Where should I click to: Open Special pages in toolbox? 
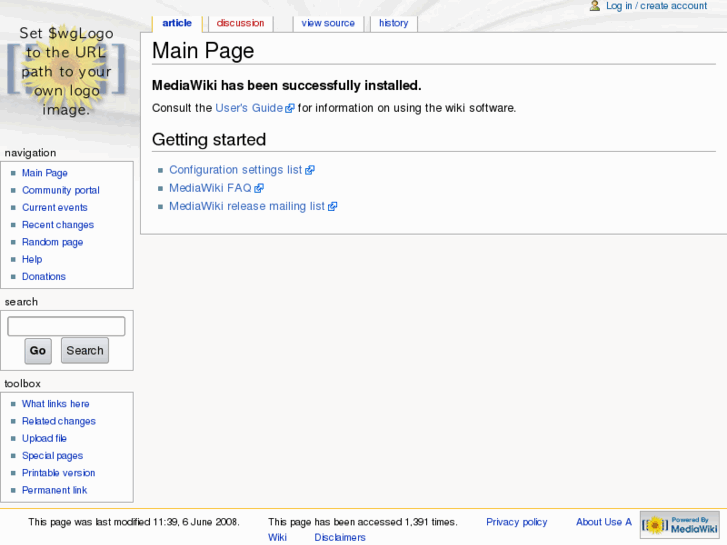(52, 456)
